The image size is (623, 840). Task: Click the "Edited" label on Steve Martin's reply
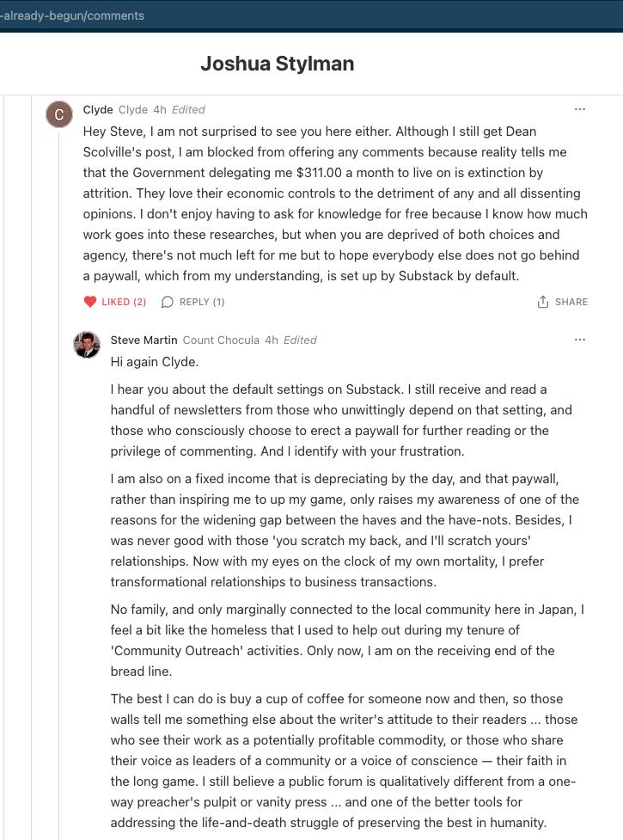click(x=300, y=340)
